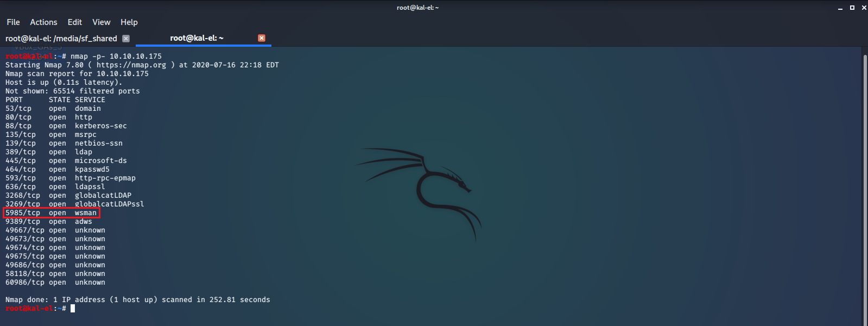Click the 'Nmap scan report for 10.10.10.175' line

pos(77,74)
